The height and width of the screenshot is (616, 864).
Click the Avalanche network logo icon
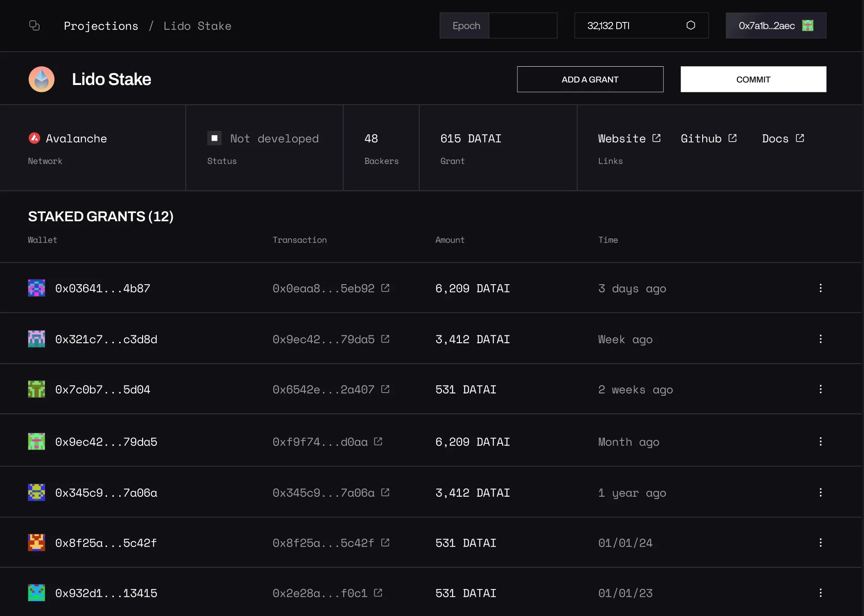[x=34, y=138]
